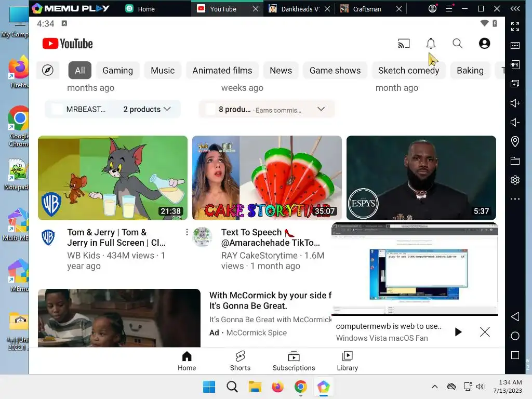The height and width of the screenshot is (399, 532).
Task: Select the All filter chip
Action: tap(79, 70)
